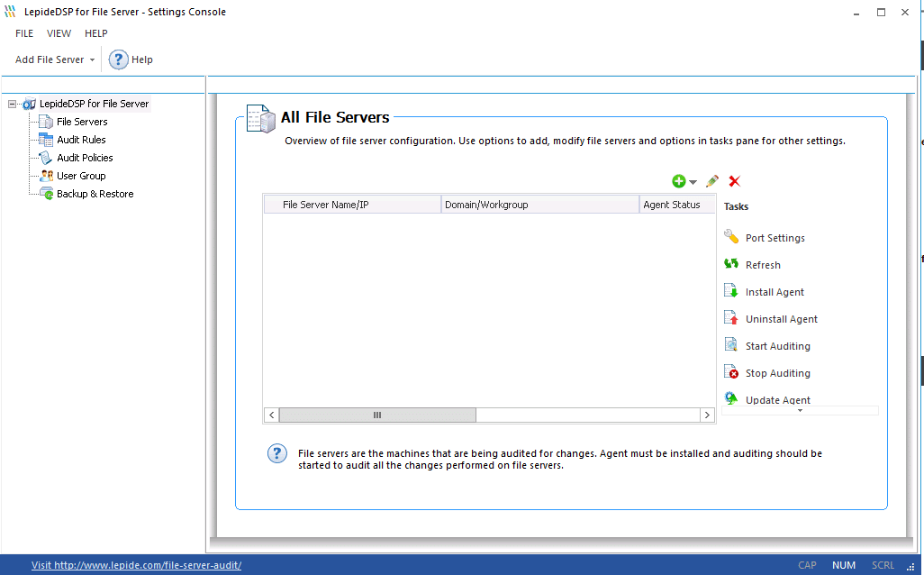Minimize the Settings Console window
The image size is (924, 575).
(856, 13)
